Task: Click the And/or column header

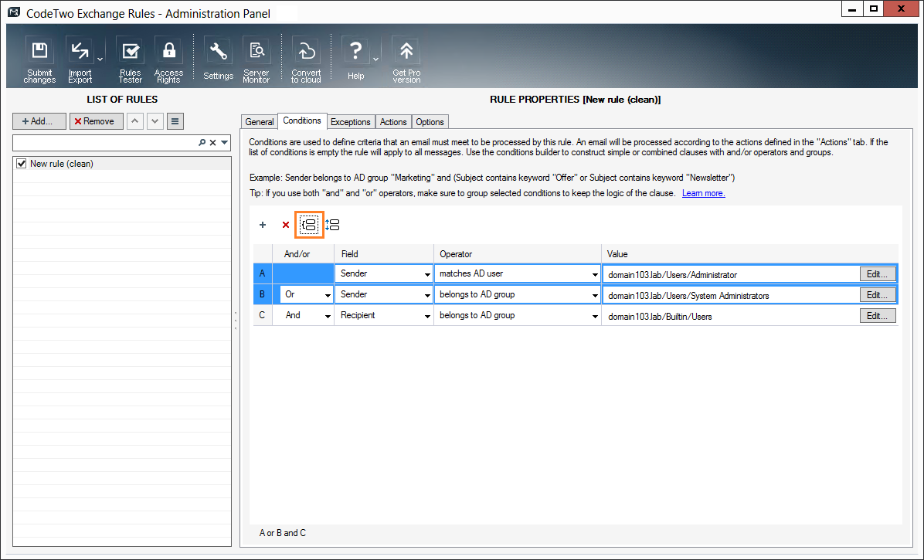Action: pos(303,254)
